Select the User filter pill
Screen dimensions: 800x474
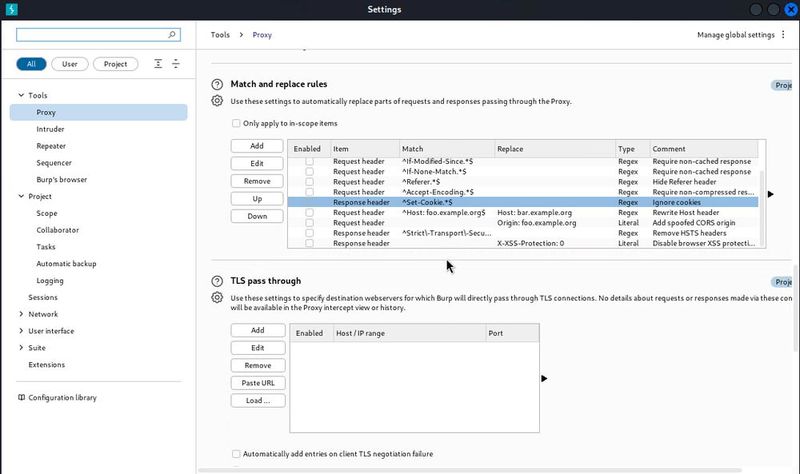pyautogui.click(x=70, y=64)
